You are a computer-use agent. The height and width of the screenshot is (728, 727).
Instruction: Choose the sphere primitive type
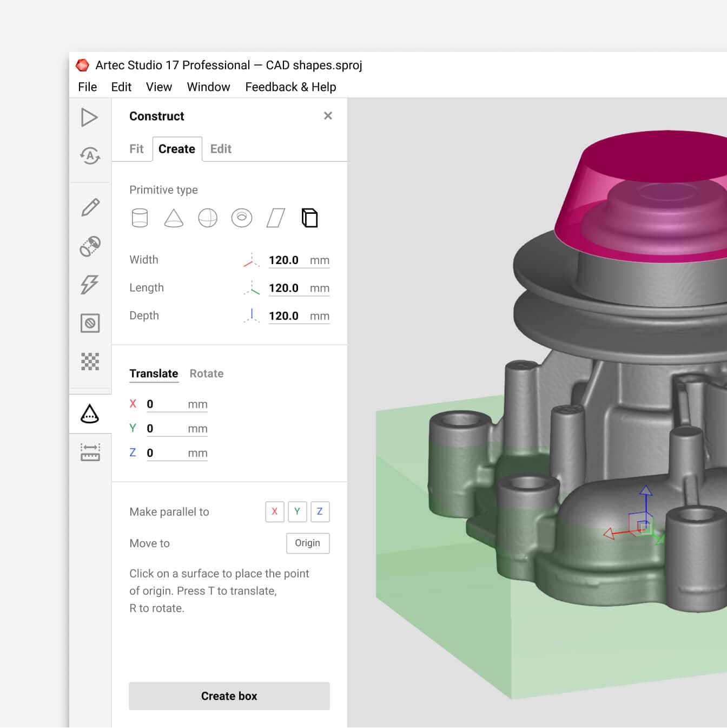point(208,218)
